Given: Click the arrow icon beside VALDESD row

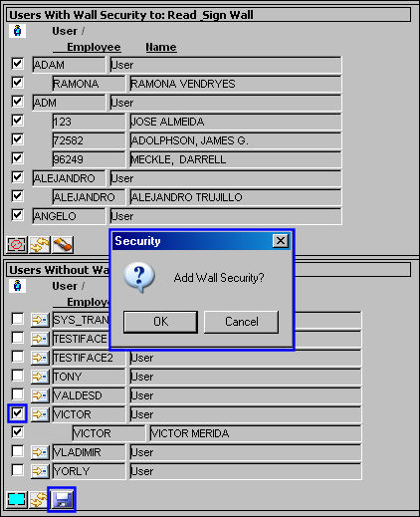Looking at the screenshot, I should pos(40,395).
